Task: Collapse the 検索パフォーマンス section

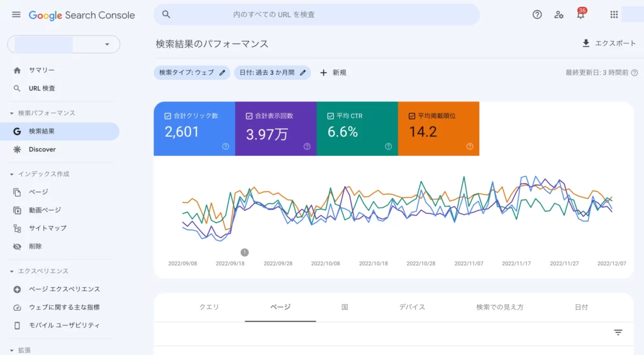Action: pyautogui.click(x=11, y=113)
